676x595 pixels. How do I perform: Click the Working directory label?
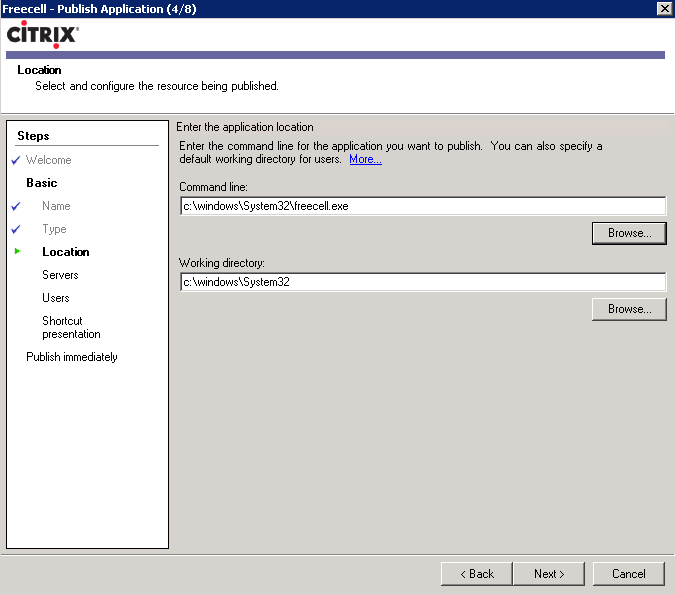[x=222, y=263]
